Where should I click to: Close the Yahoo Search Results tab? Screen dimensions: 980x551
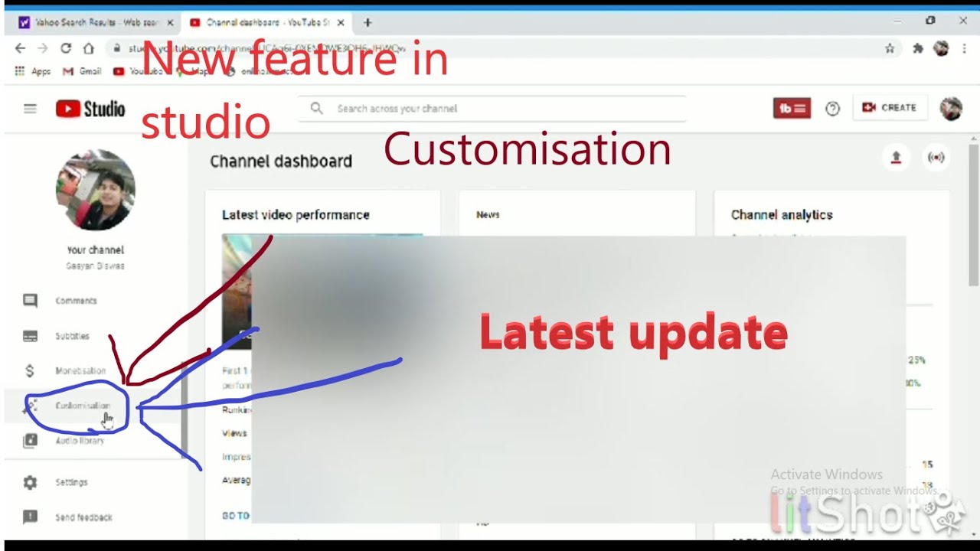coord(170,23)
